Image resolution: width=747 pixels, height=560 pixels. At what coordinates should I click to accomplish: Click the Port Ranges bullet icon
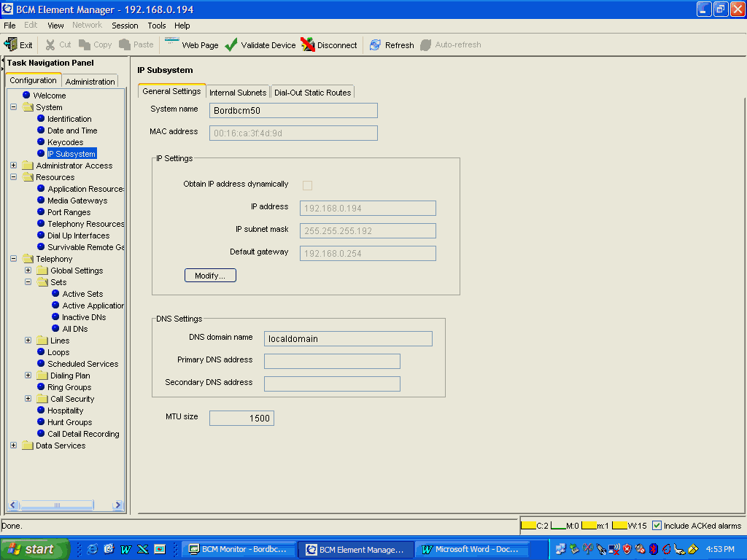click(41, 212)
